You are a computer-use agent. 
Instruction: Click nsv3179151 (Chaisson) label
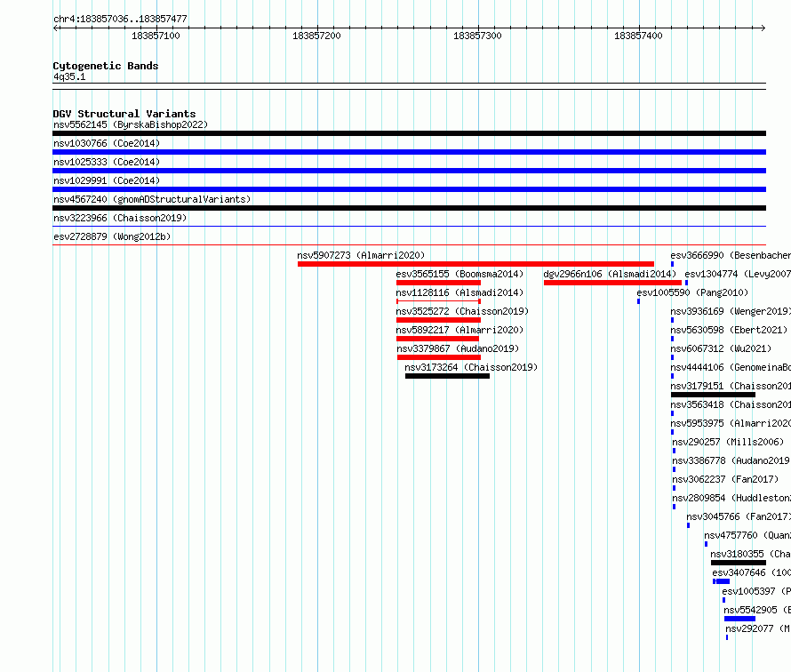(731, 386)
